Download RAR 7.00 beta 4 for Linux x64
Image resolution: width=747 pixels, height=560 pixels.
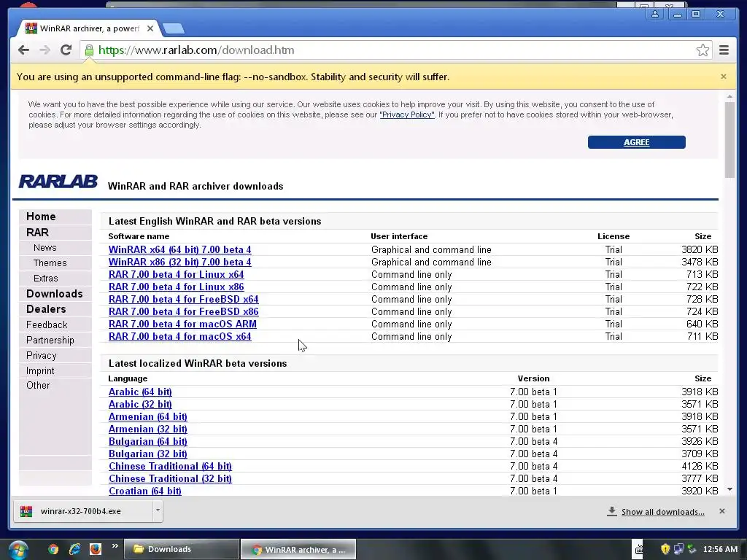click(177, 274)
